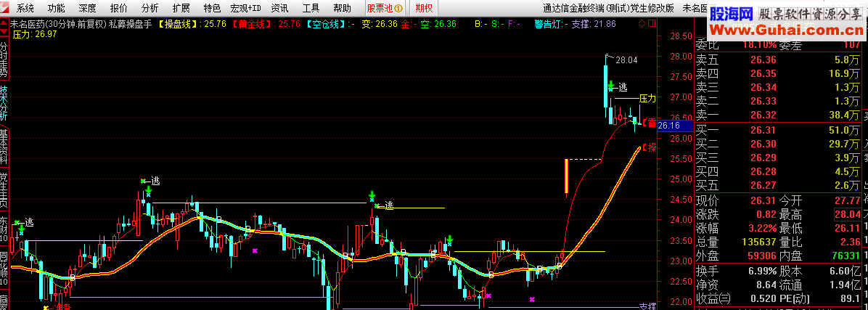Viewport: 868px width, 310px height.
Task: Switch to the 分时走势 side tab
Action: [x=4, y=59]
